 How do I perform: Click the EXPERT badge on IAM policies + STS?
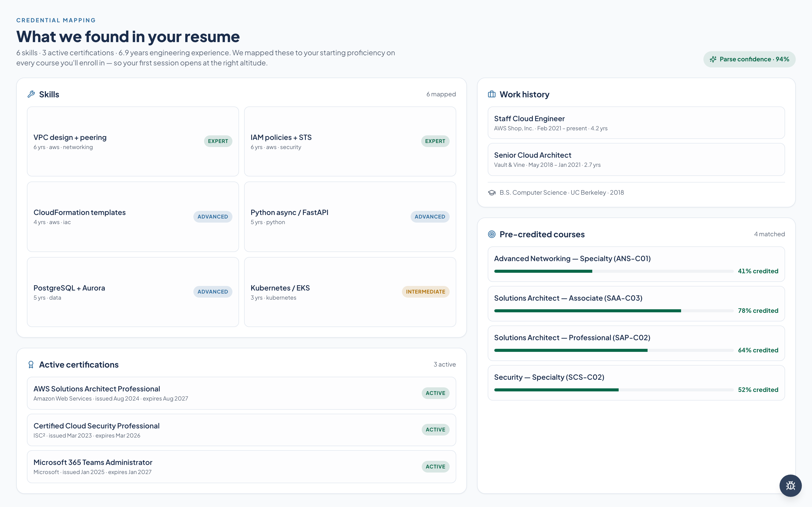click(x=435, y=141)
